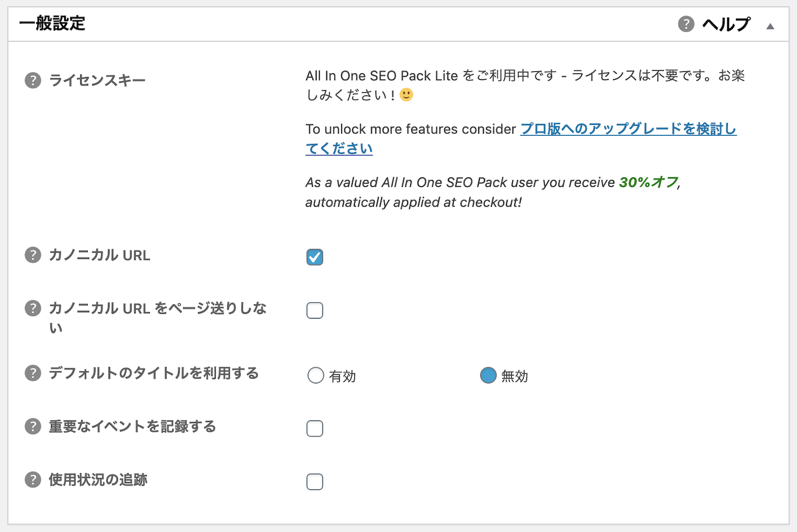Screen dimensions: 797x532
Task: Click the 有効 option label text
Action: [x=342, y=376]
